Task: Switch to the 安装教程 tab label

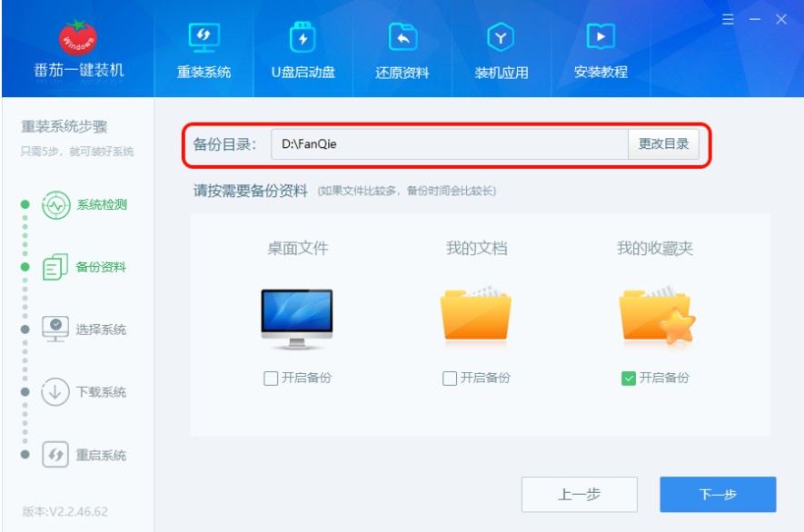Action: (x=601, y=72)
